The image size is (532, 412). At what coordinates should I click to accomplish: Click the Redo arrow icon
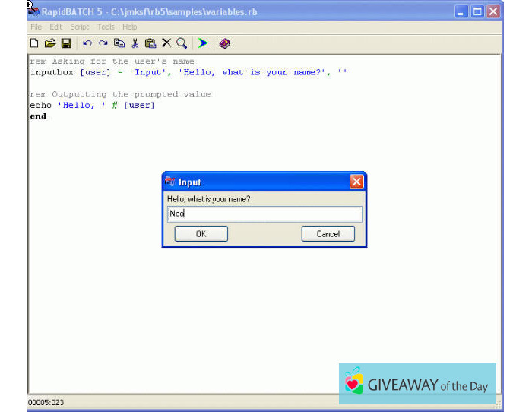point(103,43)
